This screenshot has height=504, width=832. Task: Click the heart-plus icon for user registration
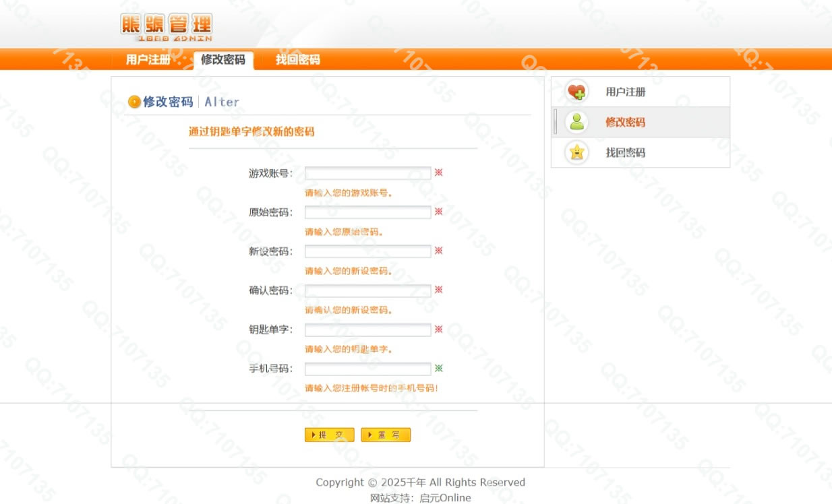pos(576,92)
